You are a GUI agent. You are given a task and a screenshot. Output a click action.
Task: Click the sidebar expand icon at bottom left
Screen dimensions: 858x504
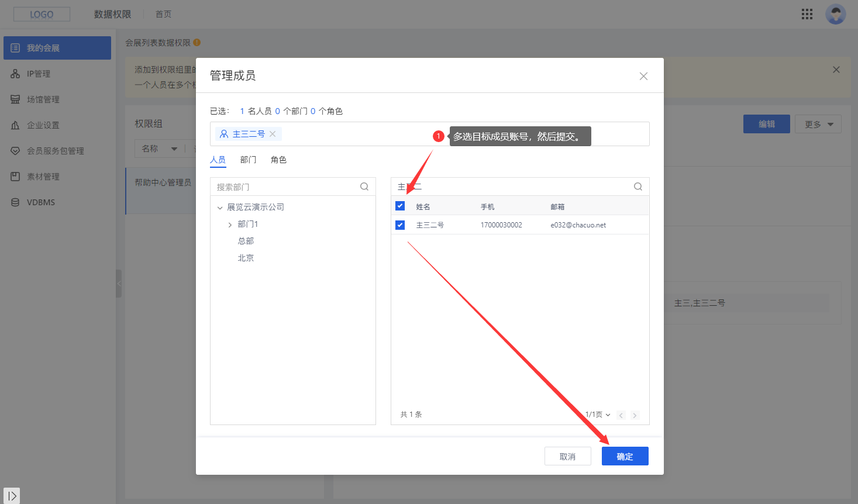[12, 495]
